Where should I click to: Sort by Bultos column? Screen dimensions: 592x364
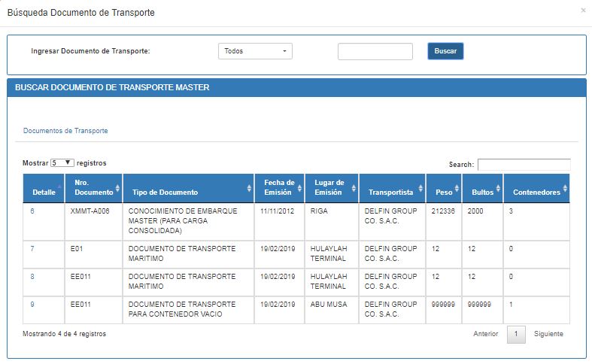tap(482, 188)
